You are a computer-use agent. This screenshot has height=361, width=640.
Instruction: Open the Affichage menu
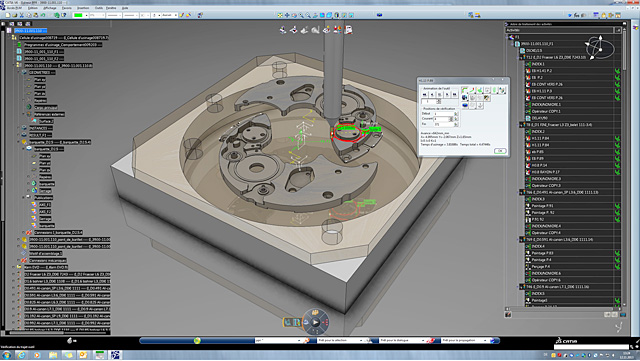coord(50,8)
